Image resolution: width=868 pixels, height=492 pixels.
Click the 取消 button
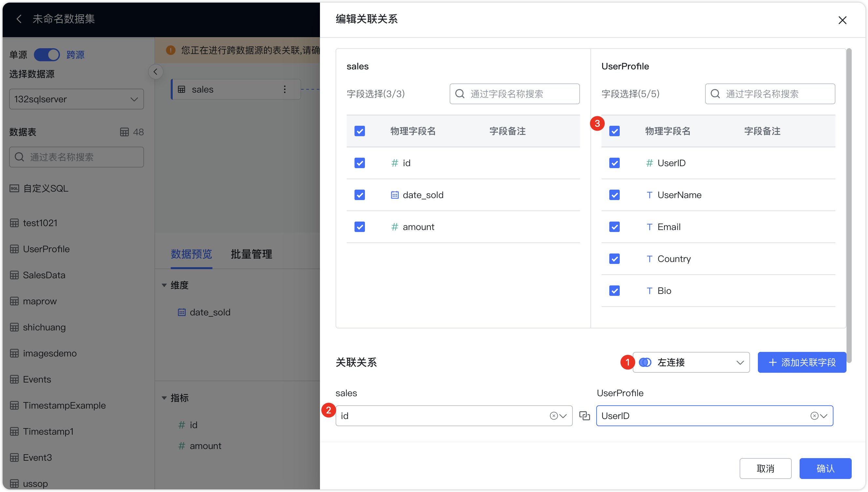click(765, 468)
